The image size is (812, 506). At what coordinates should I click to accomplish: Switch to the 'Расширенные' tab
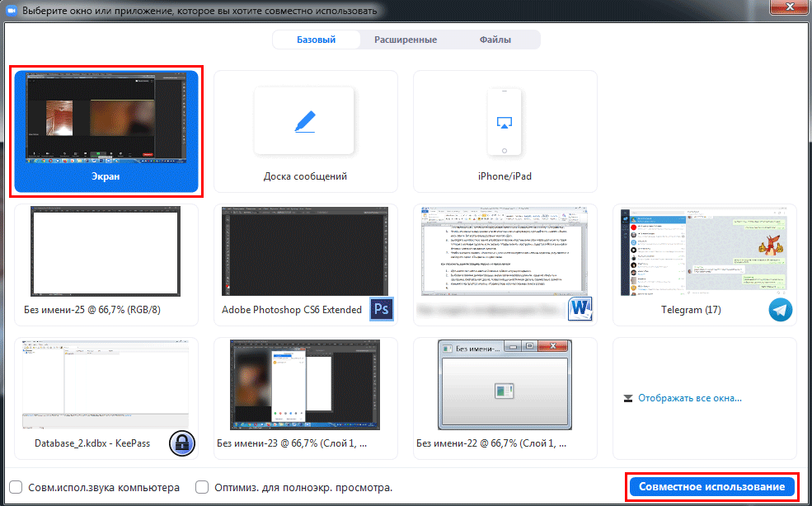406,40
